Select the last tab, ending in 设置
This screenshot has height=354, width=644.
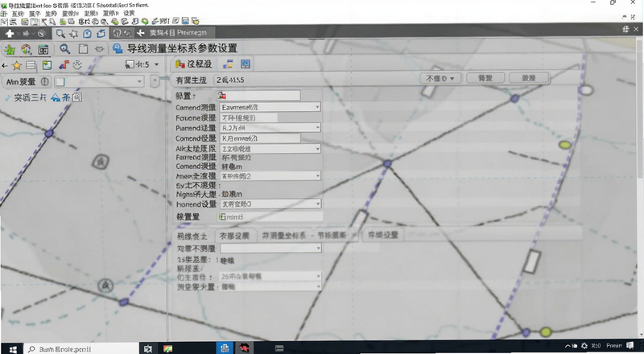click(x=383, y=235)
